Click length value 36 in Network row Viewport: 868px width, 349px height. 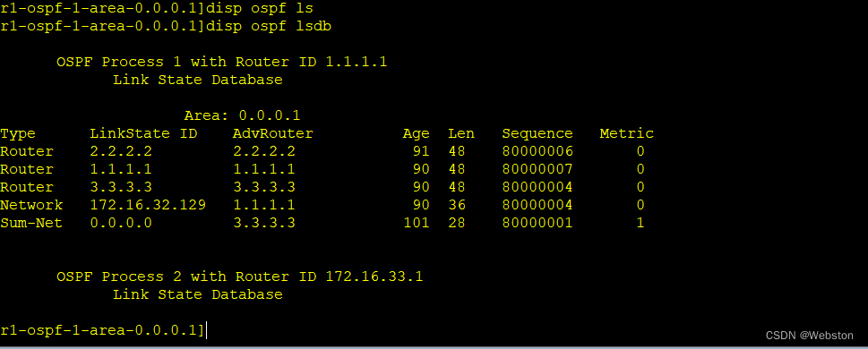[457, 205]
